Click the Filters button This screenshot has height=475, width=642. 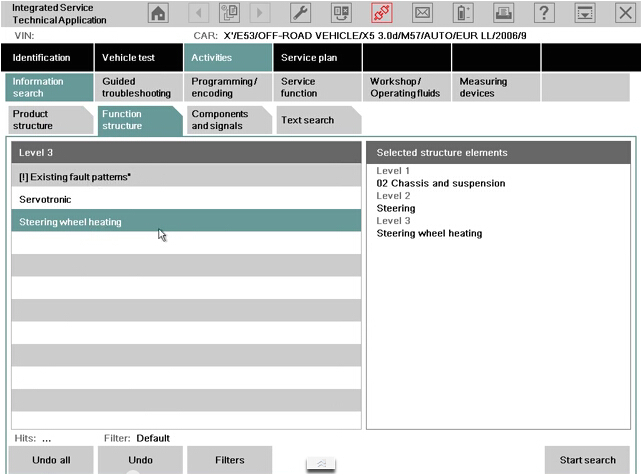[x=230, y=460]
